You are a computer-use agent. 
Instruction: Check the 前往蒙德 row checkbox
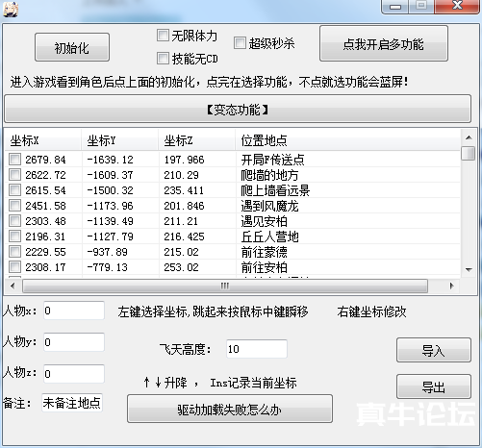(14, 252)
